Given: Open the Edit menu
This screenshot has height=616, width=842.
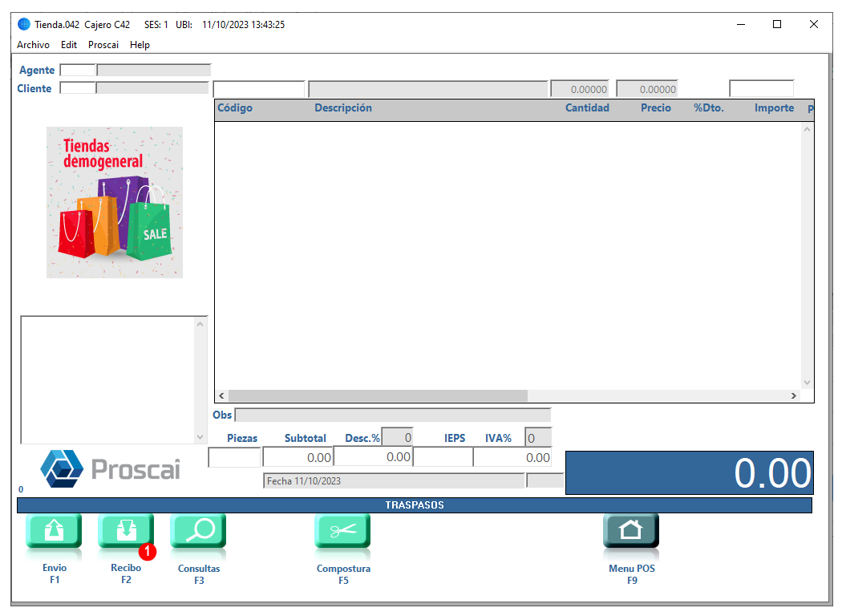Looking at the screenshot, I should (x=69, y=45).
